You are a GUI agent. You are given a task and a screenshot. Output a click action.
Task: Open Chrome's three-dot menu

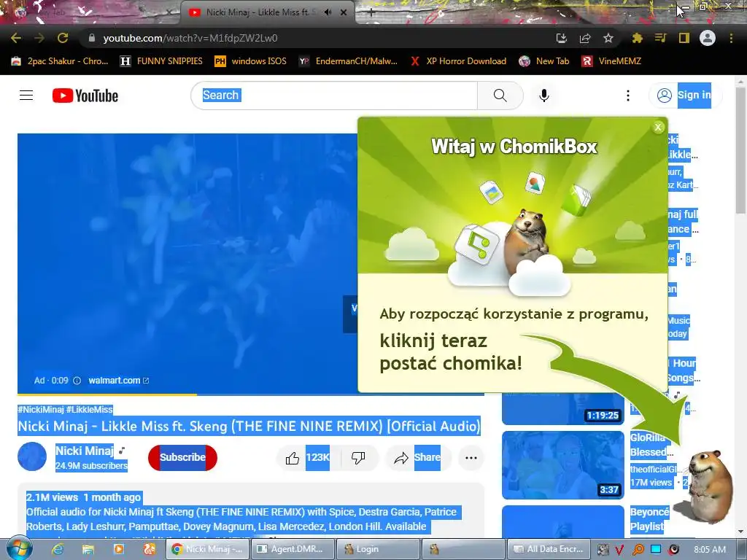tap(731, 38)
